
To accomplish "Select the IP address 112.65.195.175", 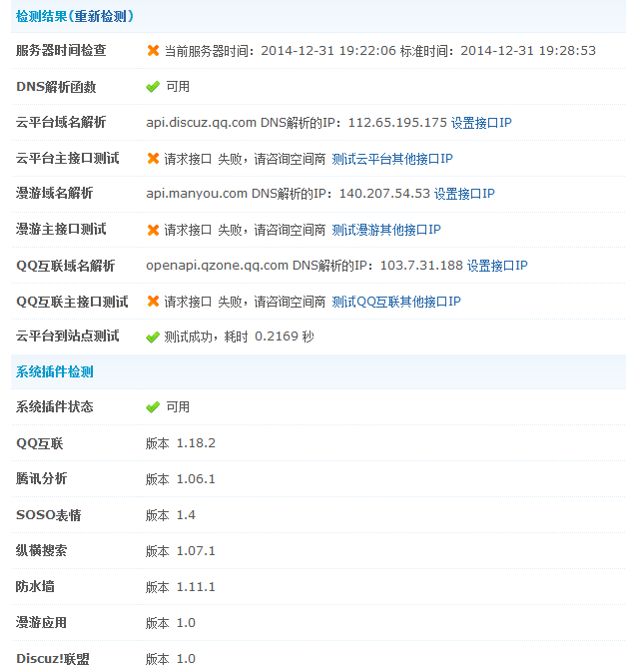I will (x=397, y=123).
